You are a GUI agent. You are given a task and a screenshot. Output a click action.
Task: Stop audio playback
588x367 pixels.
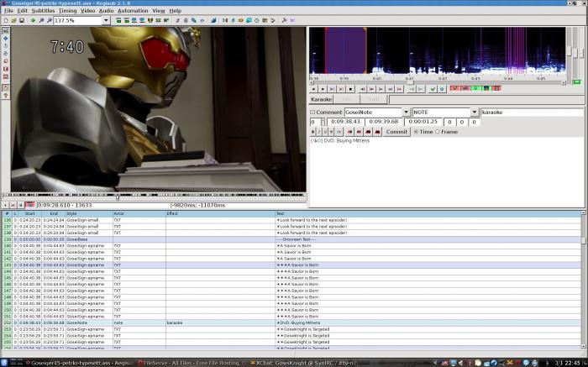click(x=350, y=89)
